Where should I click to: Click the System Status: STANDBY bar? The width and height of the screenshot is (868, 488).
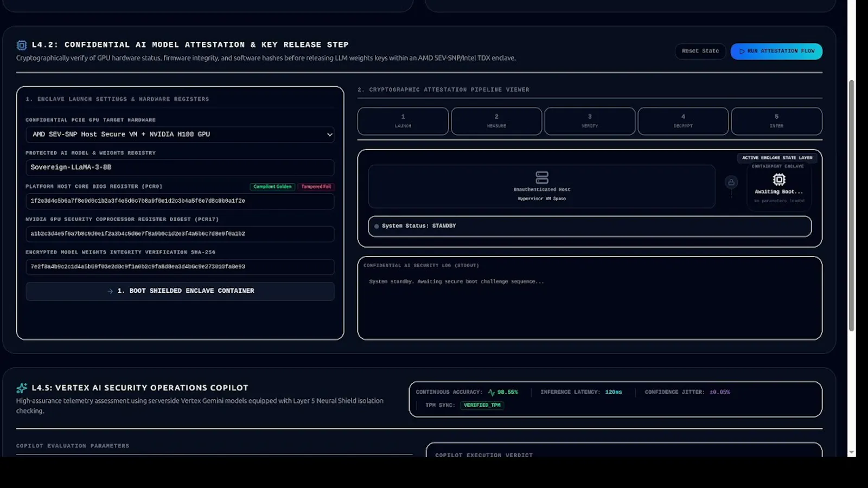point(590,226)
